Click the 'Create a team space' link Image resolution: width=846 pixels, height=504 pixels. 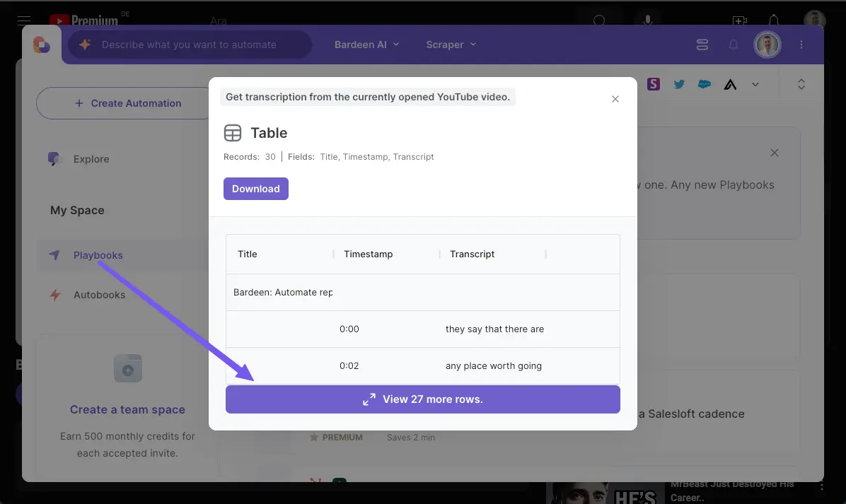127,410
